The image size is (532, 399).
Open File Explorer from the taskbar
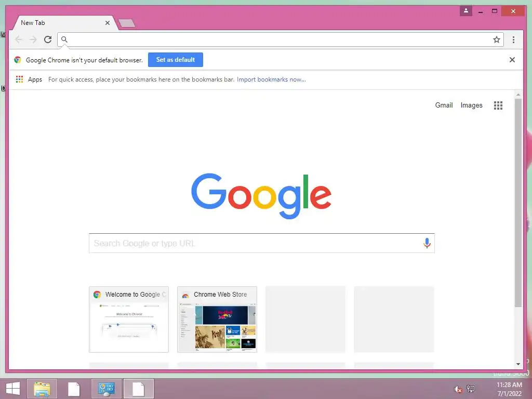(42, 389)
